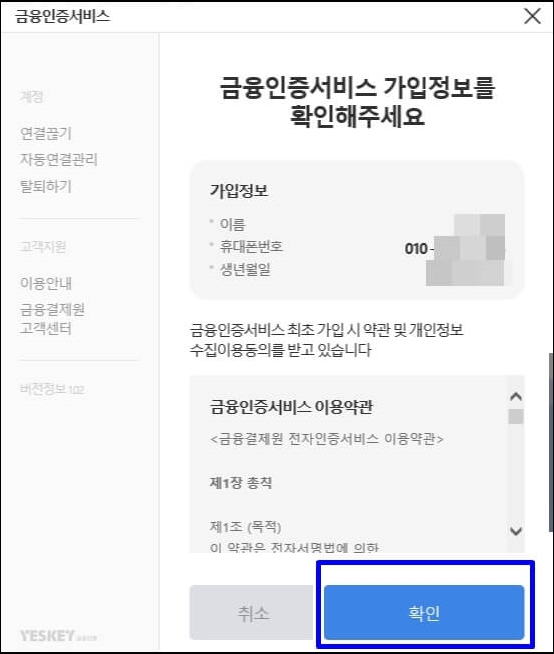Click the 버전정보 version label
Viewport: 554px width, 654px height.
(52, 389)
